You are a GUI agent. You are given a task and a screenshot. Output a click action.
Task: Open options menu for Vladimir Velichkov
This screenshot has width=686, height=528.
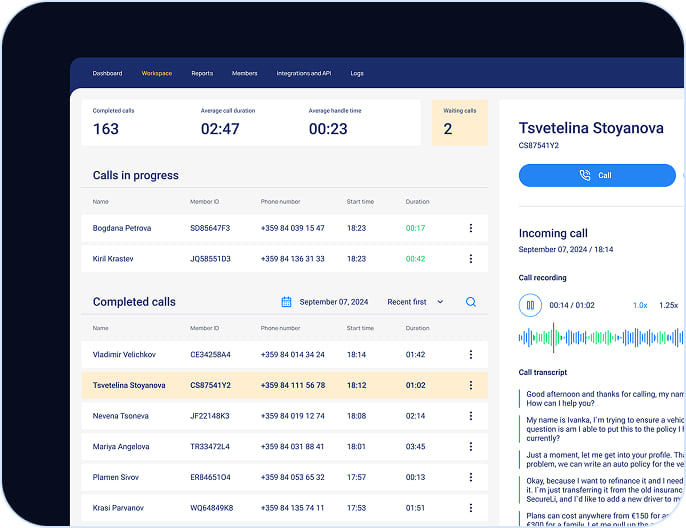tap(471, 354)
